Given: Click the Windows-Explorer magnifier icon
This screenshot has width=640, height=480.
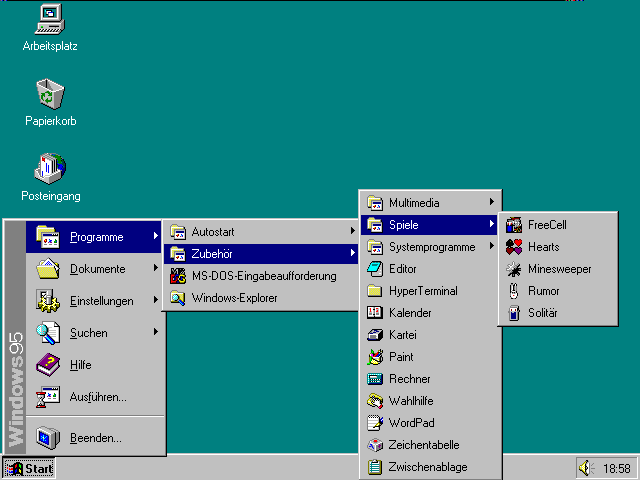Looking at the screenshot, I should click(x=178, y=298).
